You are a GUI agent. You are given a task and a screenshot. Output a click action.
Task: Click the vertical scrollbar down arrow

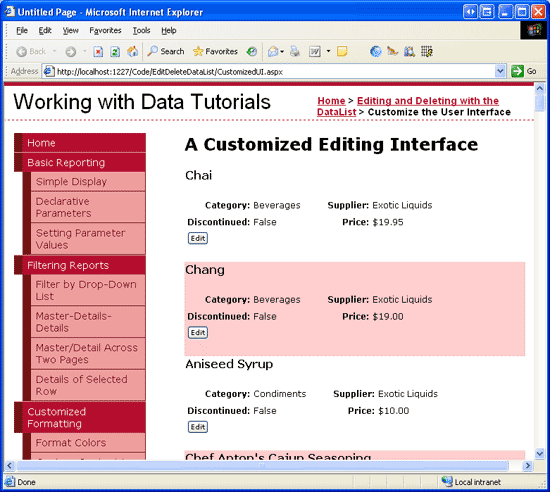click(x=539, y=453)
